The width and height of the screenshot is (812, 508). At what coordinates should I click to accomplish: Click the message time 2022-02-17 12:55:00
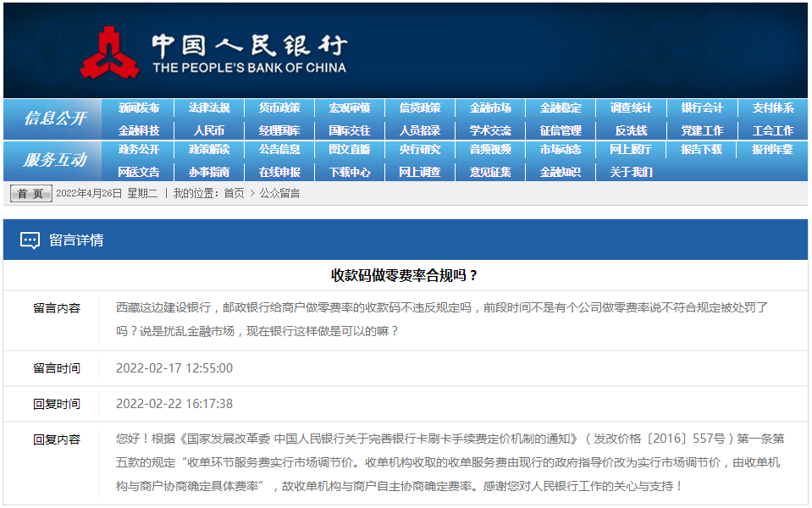(x=174, y=368)
